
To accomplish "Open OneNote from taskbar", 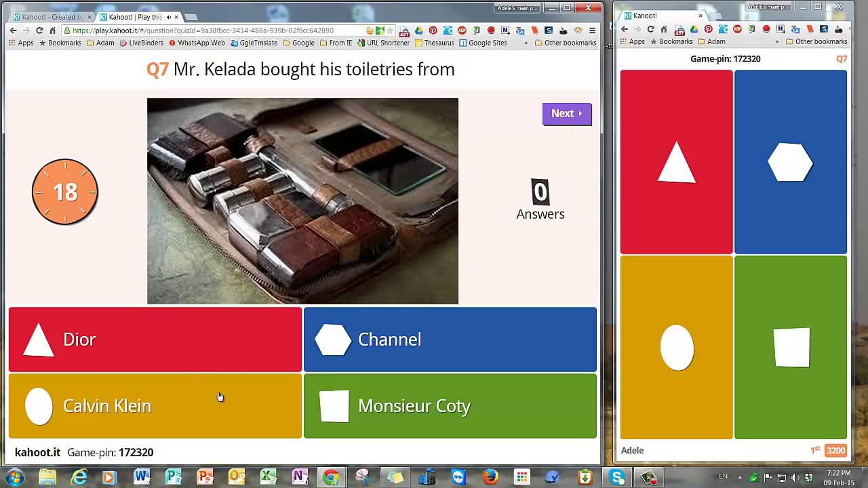I will pos(299,477).
